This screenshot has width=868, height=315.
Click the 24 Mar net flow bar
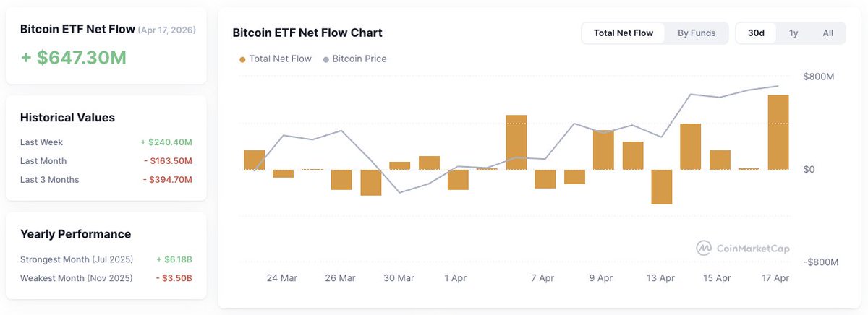[x=283, y=173]
